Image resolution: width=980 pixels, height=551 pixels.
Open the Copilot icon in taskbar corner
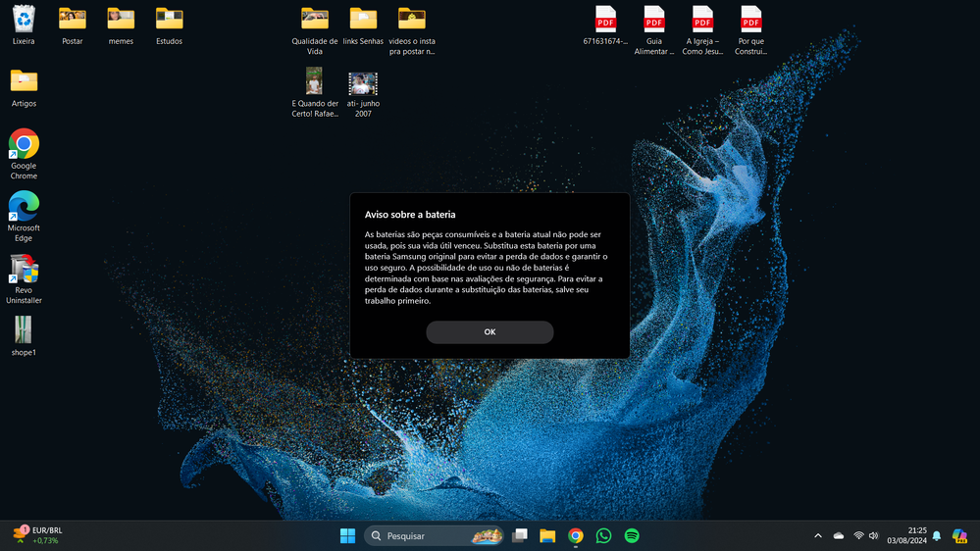coord(959,536)
